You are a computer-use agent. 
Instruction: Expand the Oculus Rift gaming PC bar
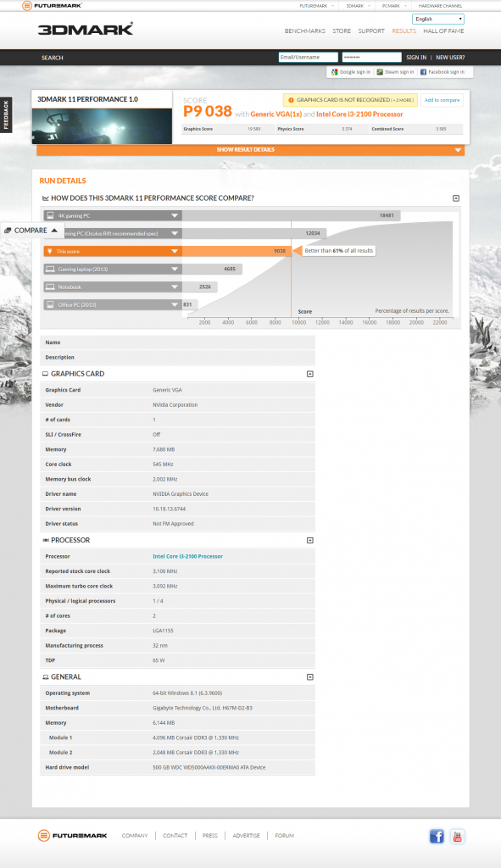click(x=175, y=234)
